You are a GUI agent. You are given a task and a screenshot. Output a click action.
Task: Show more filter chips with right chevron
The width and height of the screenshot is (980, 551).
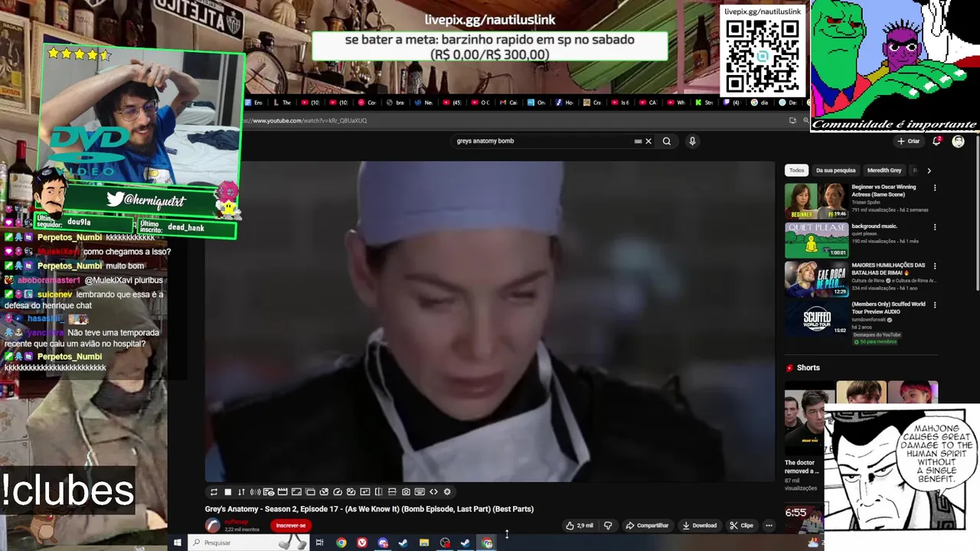pos(929,171)
